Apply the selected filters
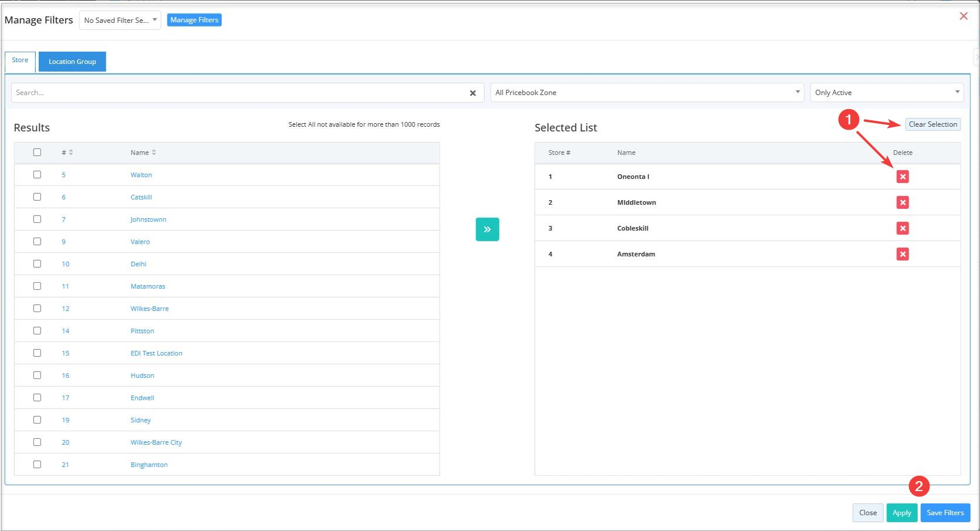 (x=902, y=513)
